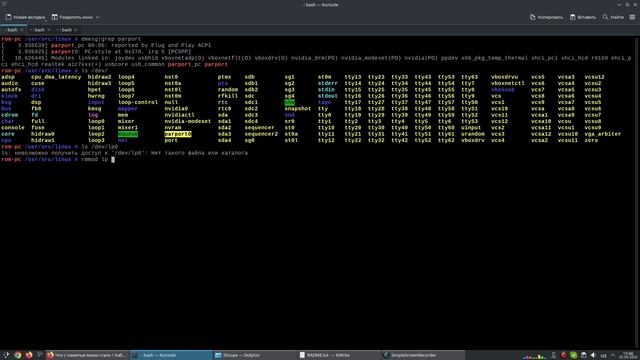Open the KDE application launcher
This screenshot has height=360, width=640.
[6, 355]
